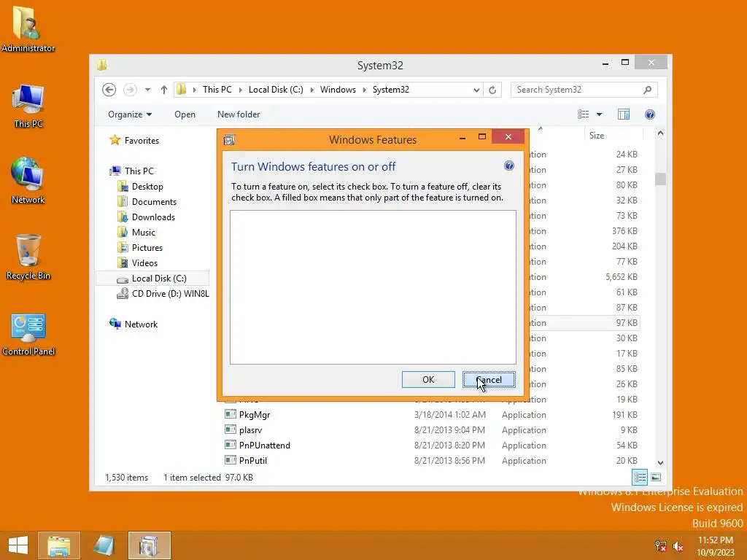Viewport: 747px width, 560px height.
Task: Click the taskbar clock 11:52 PM
Action: pyautogui.click(x=715, y=540)
